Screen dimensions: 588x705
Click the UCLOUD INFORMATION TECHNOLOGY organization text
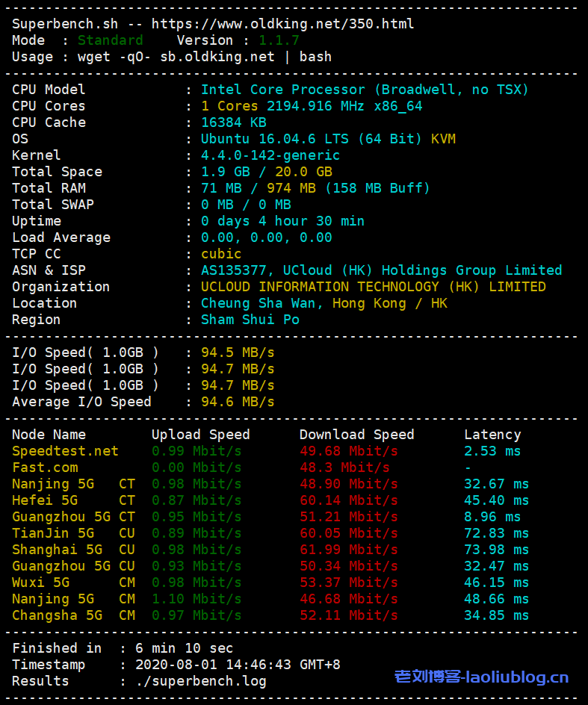[373, 287]
